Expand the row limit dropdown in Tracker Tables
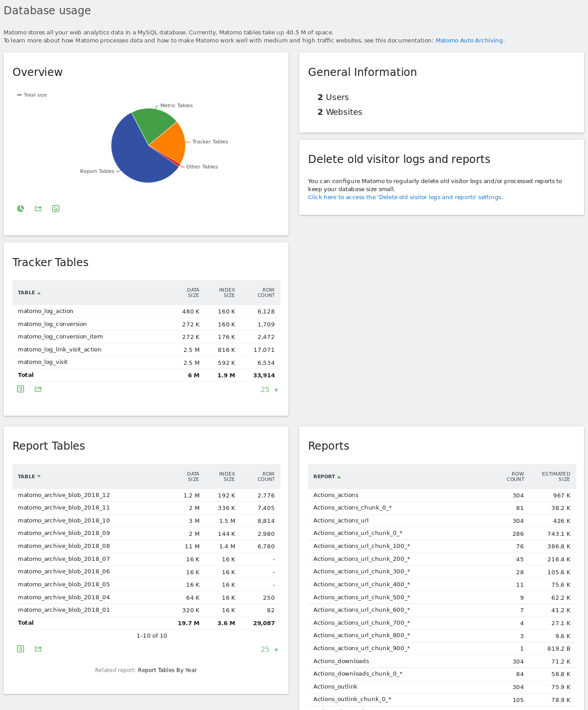588x710 pixels. coord(269,390)
